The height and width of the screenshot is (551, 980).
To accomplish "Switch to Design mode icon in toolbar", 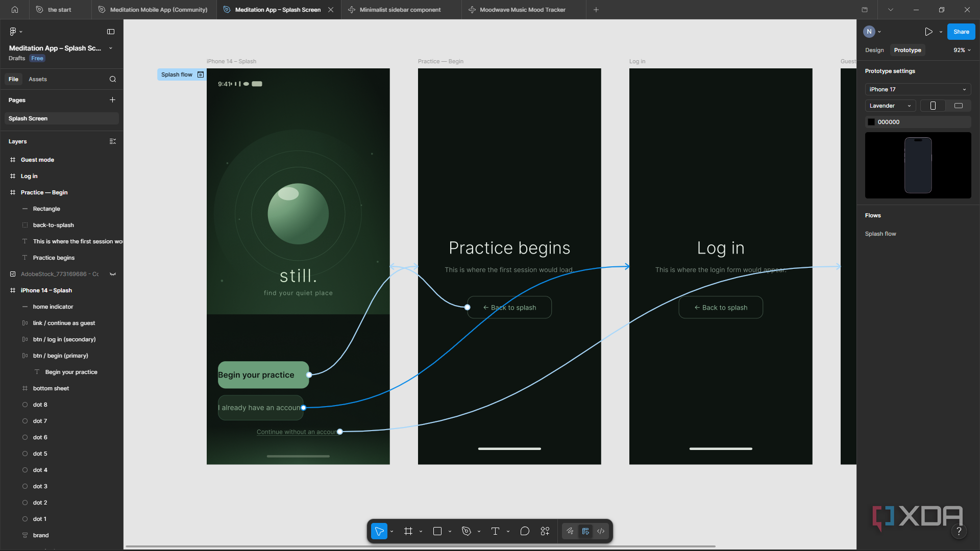I will 585,531.
